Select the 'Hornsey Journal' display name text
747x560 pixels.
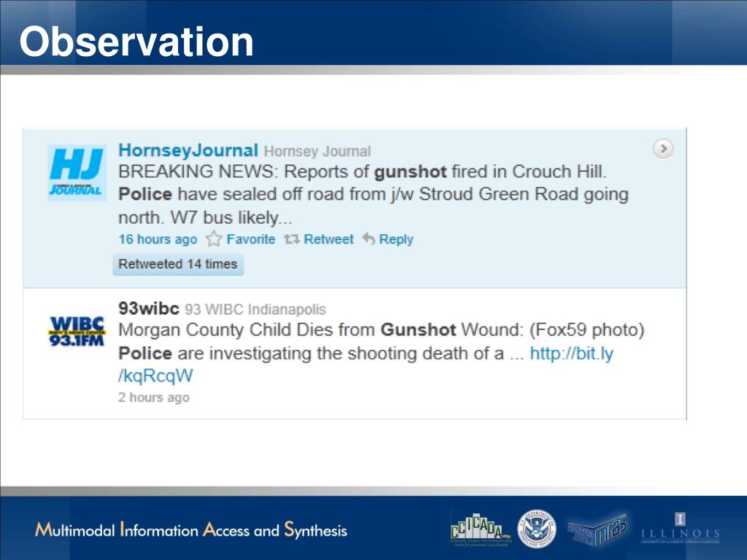pyautogui.click(x=317, y=152)
